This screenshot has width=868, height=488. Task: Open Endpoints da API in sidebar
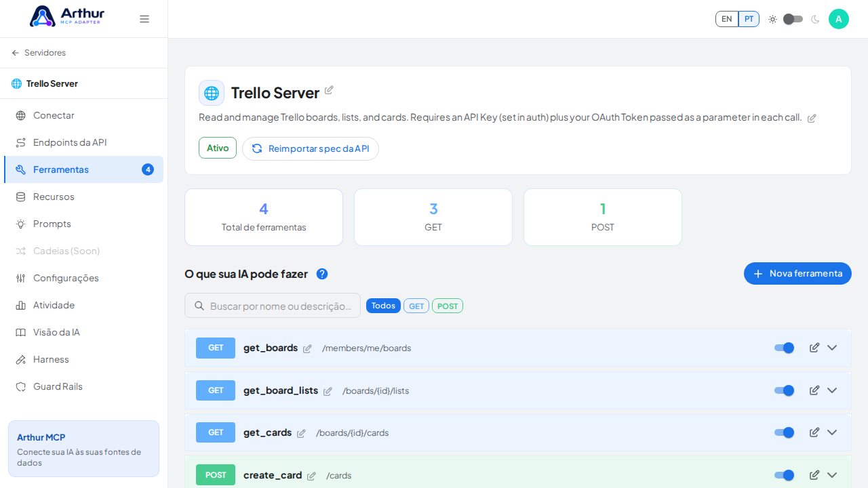coord(83,142)
